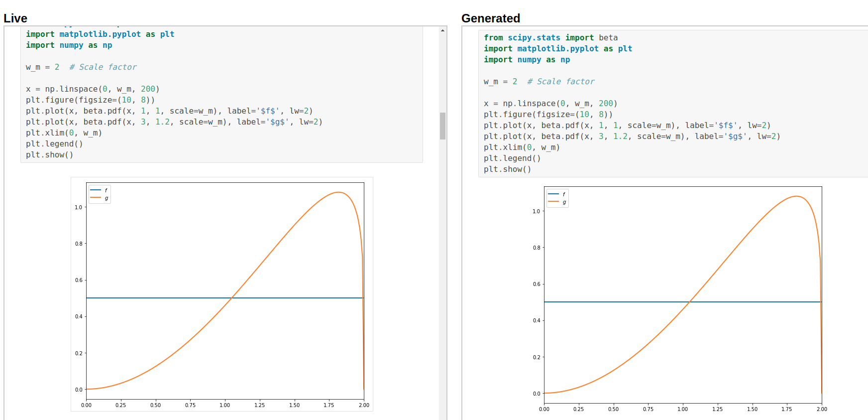The image size is (868, 420).
Task: Click "import numpy as np" in the Generated panel
Action: coord(527,60)
